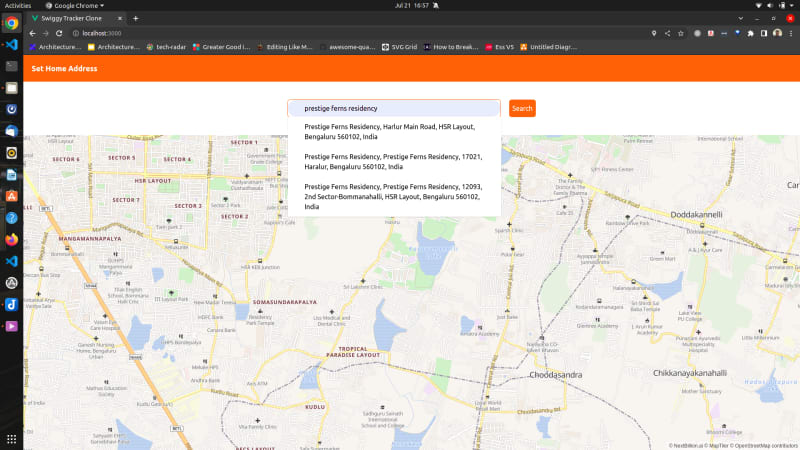This screenshot has height=450, width=800.
Task: Focus the address search input field
Action: click(x=394, y=108)
